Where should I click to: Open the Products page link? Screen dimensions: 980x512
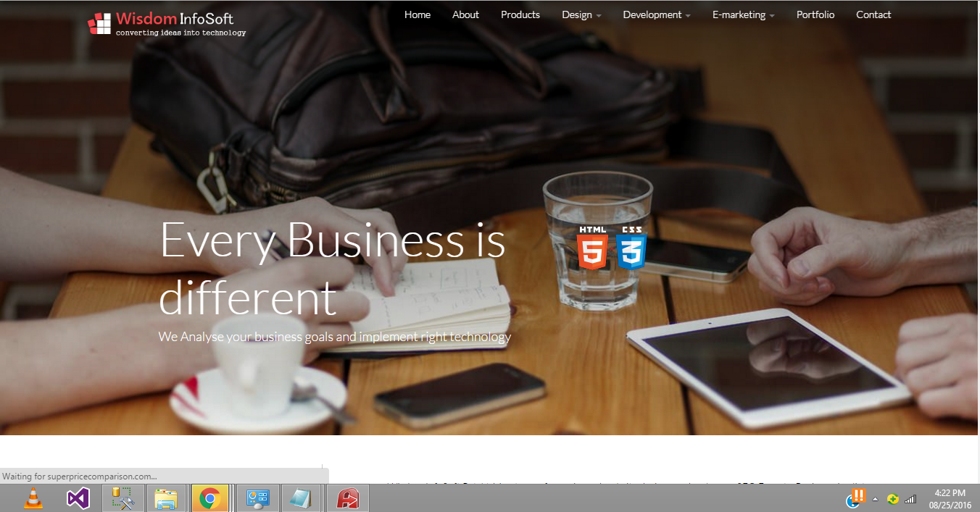[x=520, y=14]
